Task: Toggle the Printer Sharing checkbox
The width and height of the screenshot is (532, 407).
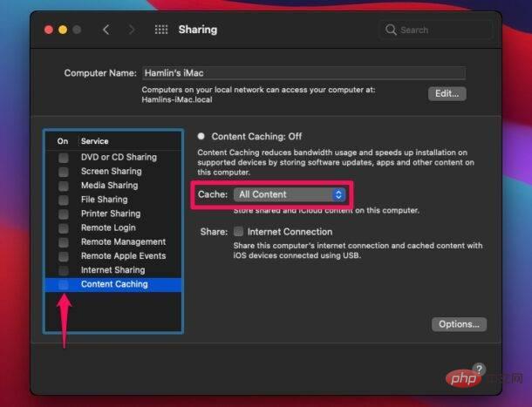Action: pos(64,214)
